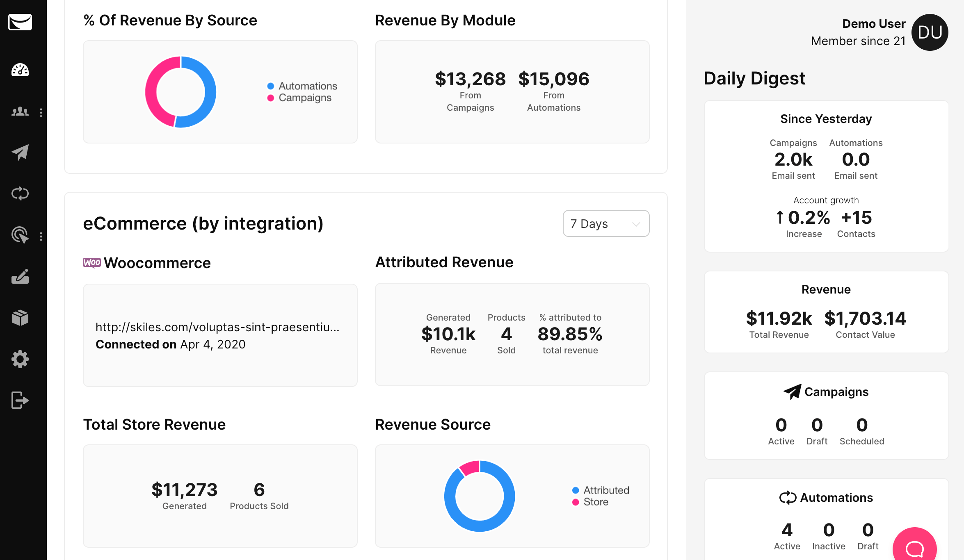Open the chat support bubble button
This screenshot has width=964, height=560.
coord(914,548)
